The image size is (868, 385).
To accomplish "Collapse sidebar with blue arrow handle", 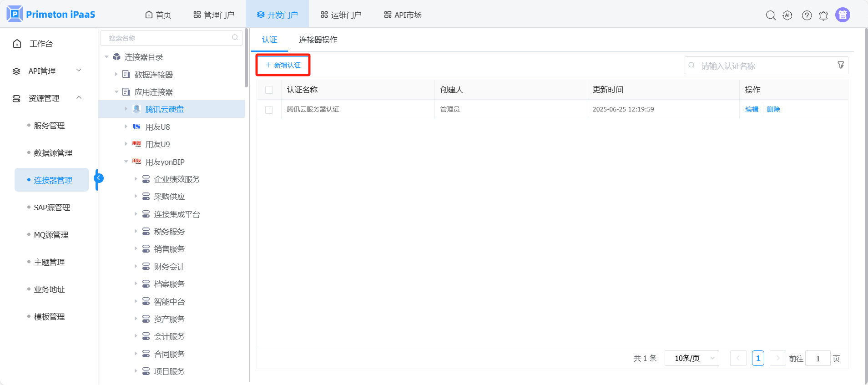I will [99, 178].
